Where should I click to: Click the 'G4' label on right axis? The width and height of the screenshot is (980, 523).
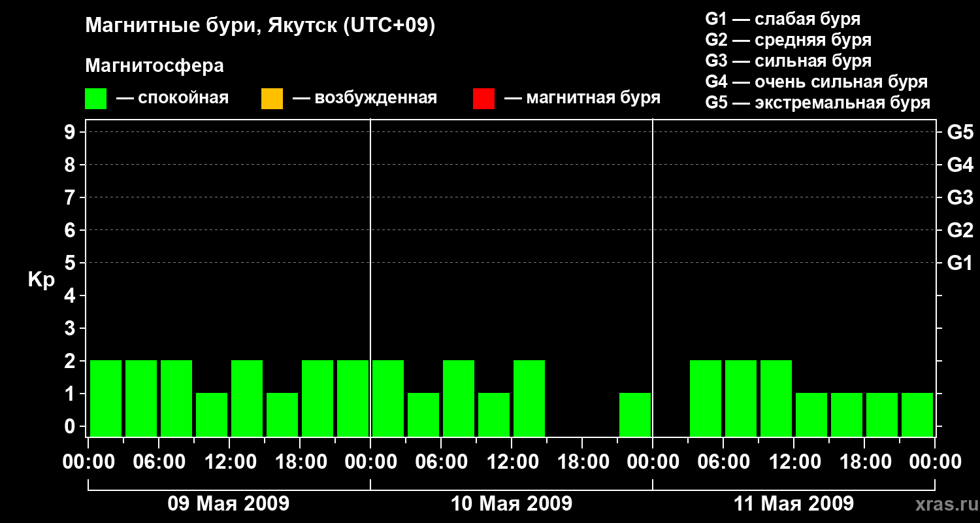tap(960, 165)
